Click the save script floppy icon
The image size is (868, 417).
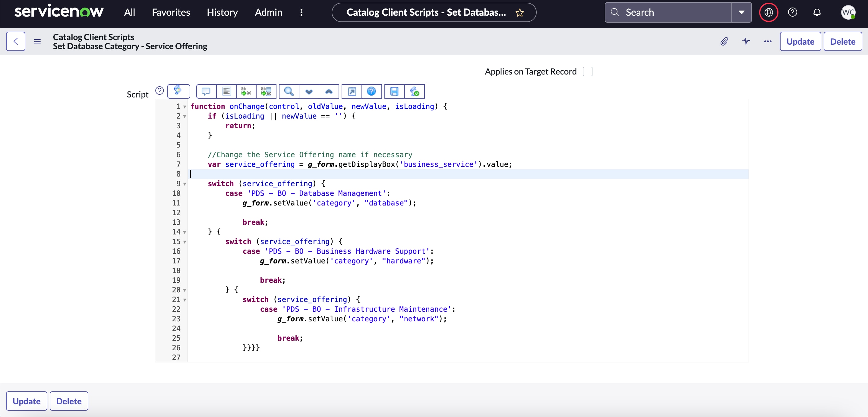394,91
